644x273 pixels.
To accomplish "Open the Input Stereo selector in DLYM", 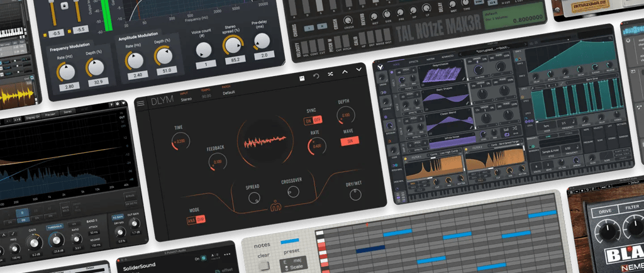I will coord(186,99).
